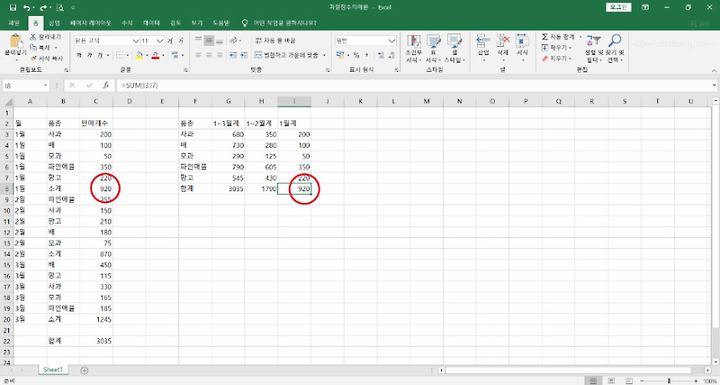
Task: Switch to the 수식 (Formulas) tab
Action: coord(127,23)
